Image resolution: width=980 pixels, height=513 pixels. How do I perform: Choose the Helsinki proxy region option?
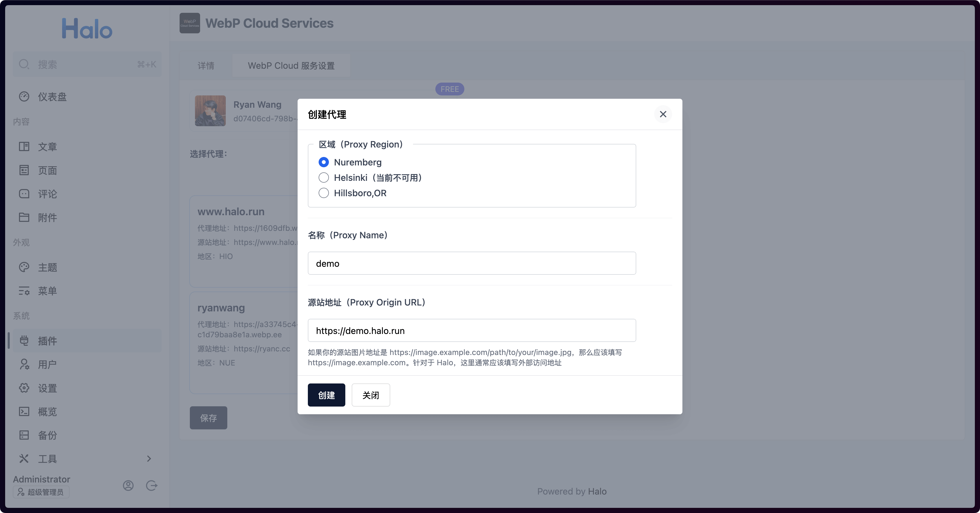click(323, 177)
